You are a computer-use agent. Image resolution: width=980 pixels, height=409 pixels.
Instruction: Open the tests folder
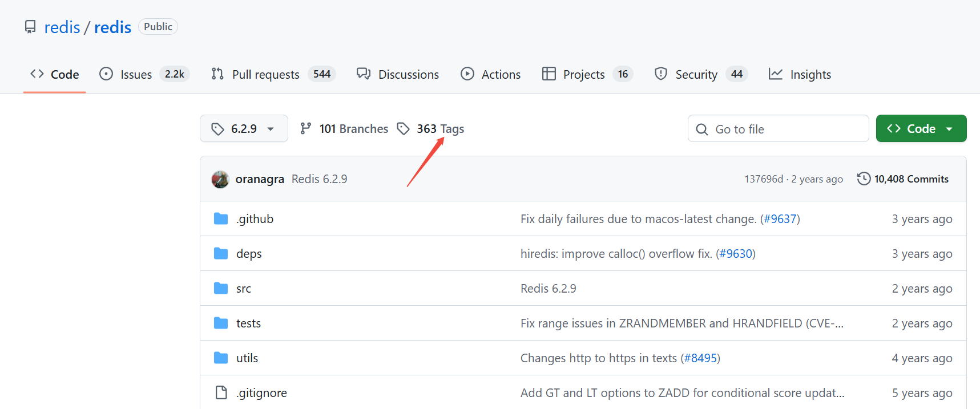tap(248, 323)
